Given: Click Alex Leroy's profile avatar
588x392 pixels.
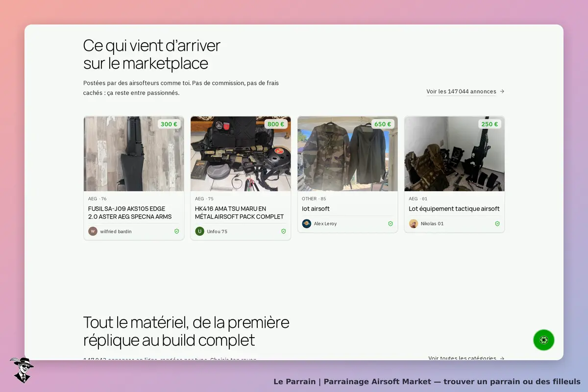Looking at the screenshot, I should (306, 223).
